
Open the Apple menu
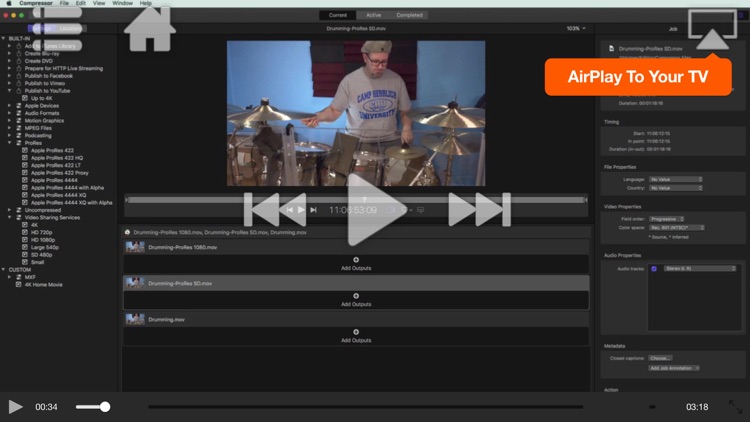click(9, 3)
